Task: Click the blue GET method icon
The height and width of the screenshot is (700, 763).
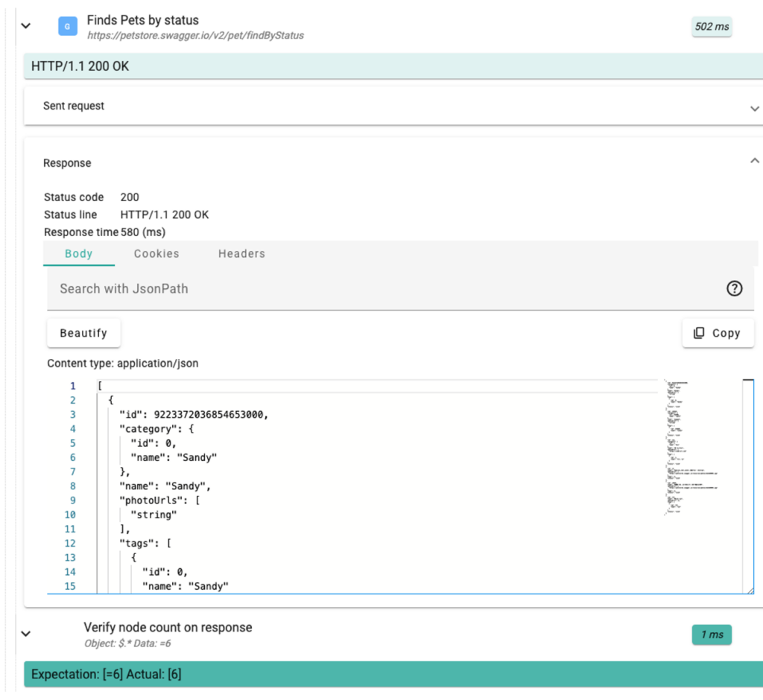Action: coord(68,27)
